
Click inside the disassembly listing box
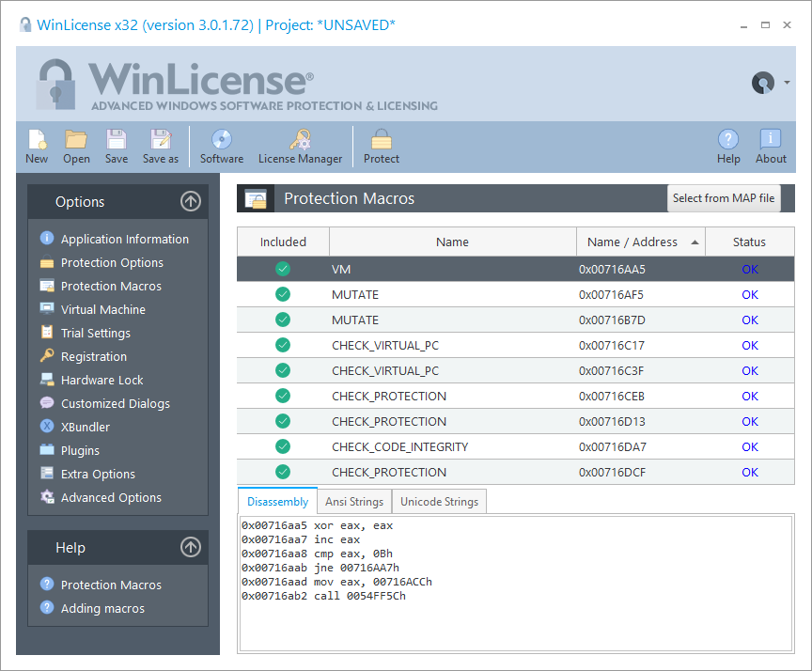point(516,583)
